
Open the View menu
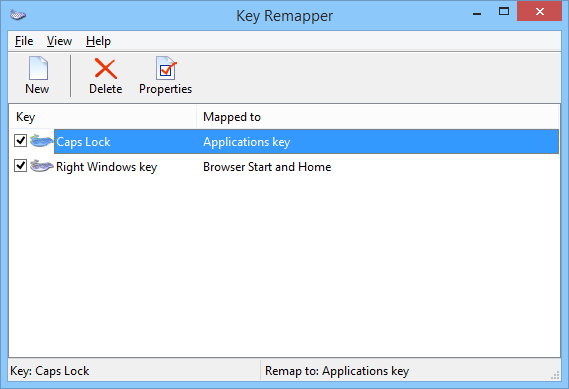(x=60, y=41)
